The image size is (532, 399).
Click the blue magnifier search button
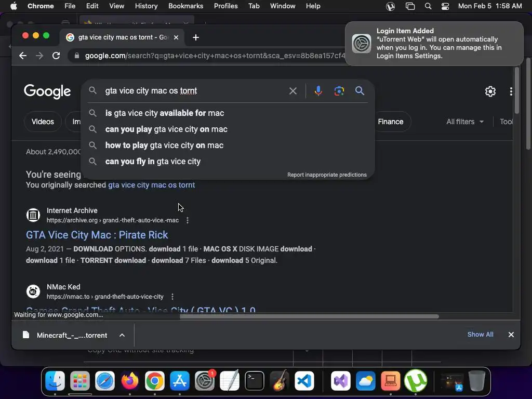[360, 90]
